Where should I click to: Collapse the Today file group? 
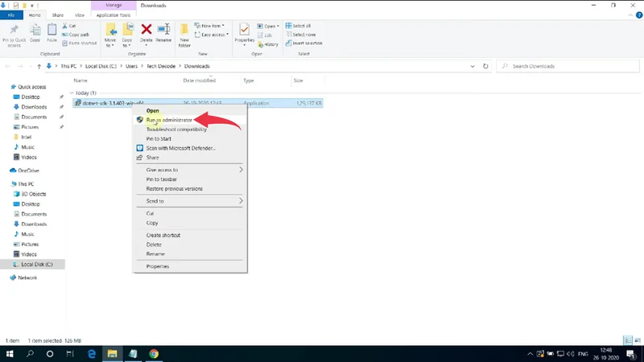tap(72, 93)
